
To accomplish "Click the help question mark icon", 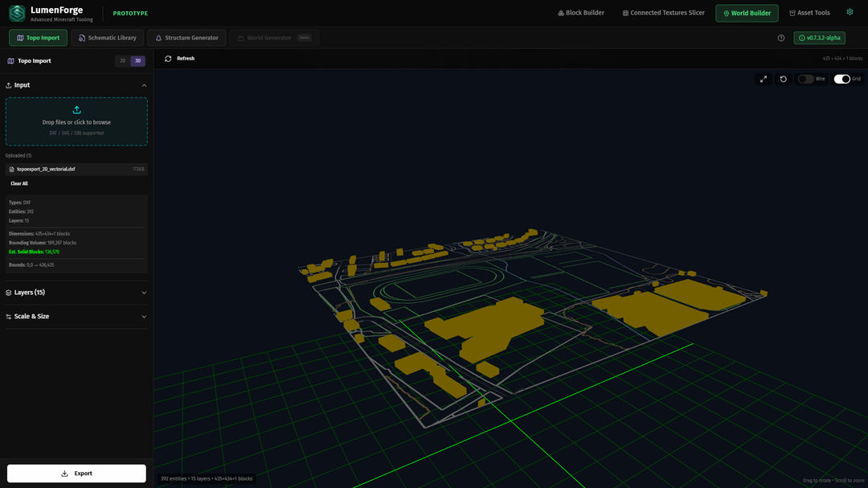I will [781, 38].
